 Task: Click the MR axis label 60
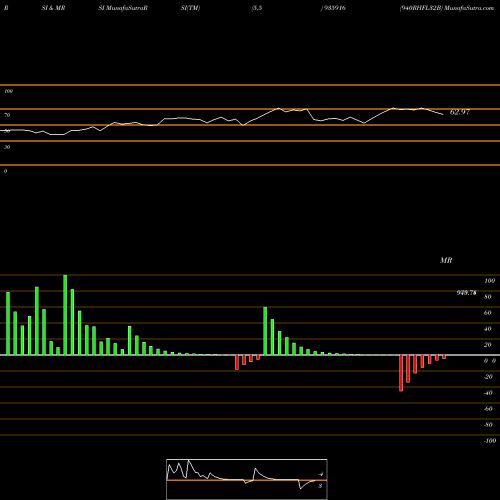(487, 313)
